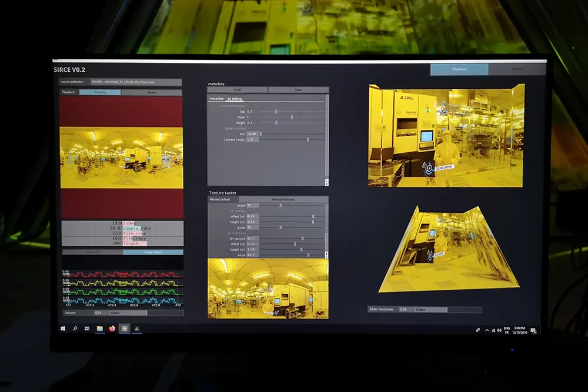
Task: Adjust the fov ground slider
Action: point(292,239)
